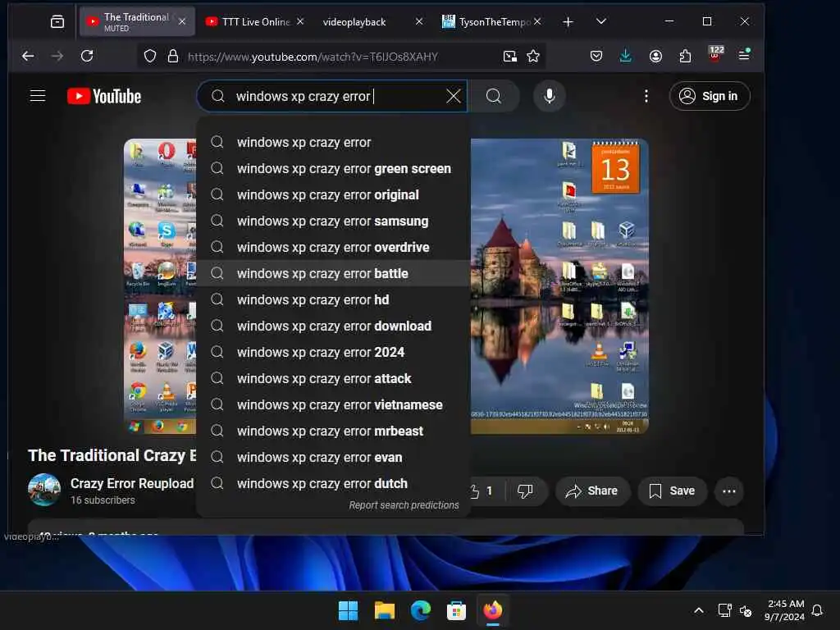This screenshot has width=840, height=630.
Task: Click Report search predictions link
Action: click(404, 505)
